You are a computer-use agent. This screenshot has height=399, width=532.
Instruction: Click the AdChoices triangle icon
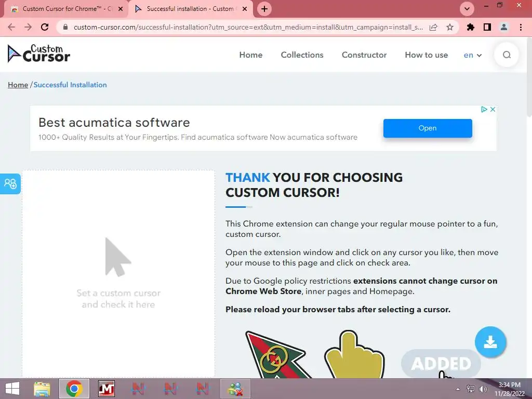[x=484, y=109]
